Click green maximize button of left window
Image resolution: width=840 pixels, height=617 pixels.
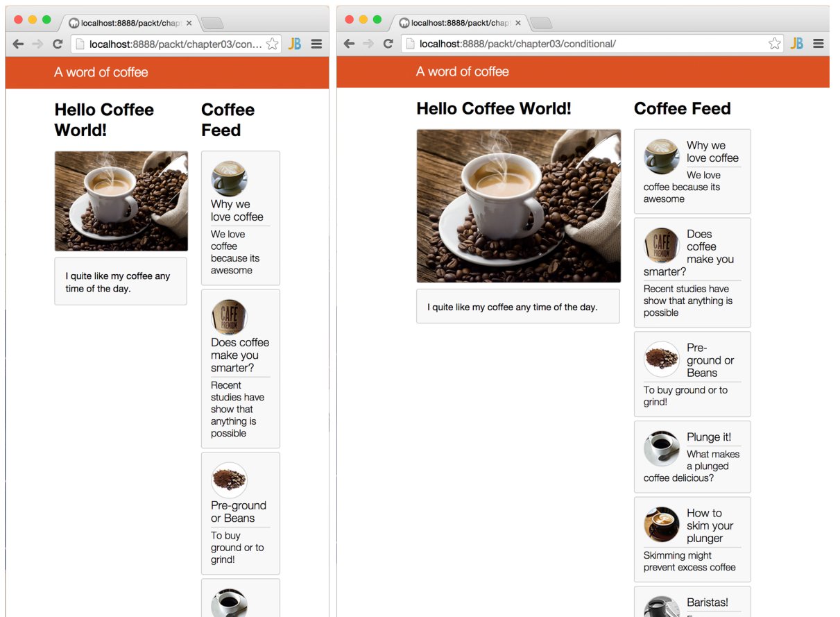click(46, 19)
